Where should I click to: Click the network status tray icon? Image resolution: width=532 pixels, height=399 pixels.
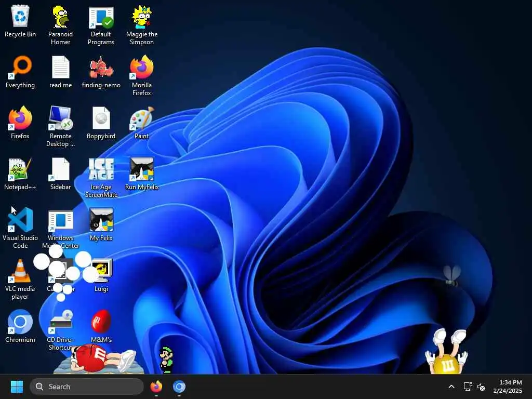click(x=468, y=387)
